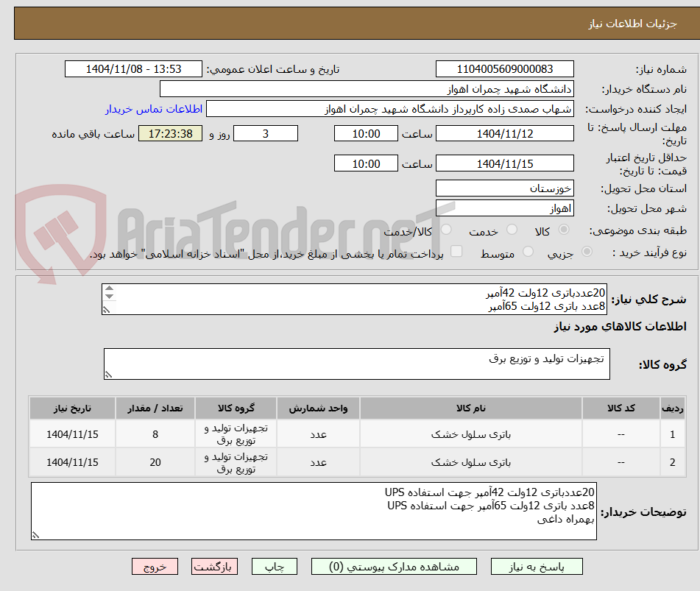Click price validity time field 10:00
This screenshot has height=591, width=700.
pyautogui.click(x=366, y=163)
